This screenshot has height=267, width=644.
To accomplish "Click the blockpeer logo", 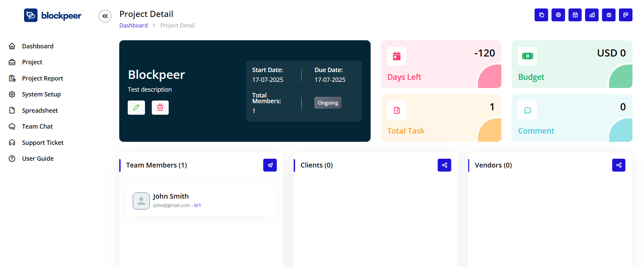I will click(53, 16).
